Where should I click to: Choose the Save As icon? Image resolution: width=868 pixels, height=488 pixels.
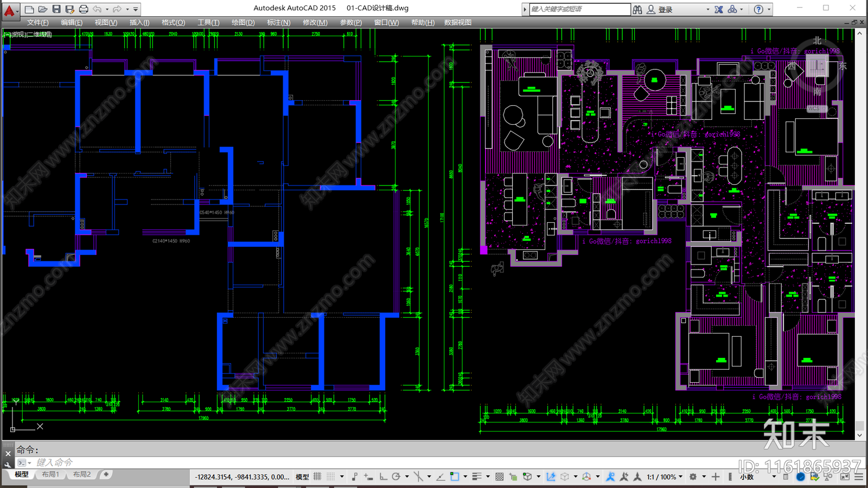click(69, 9)
